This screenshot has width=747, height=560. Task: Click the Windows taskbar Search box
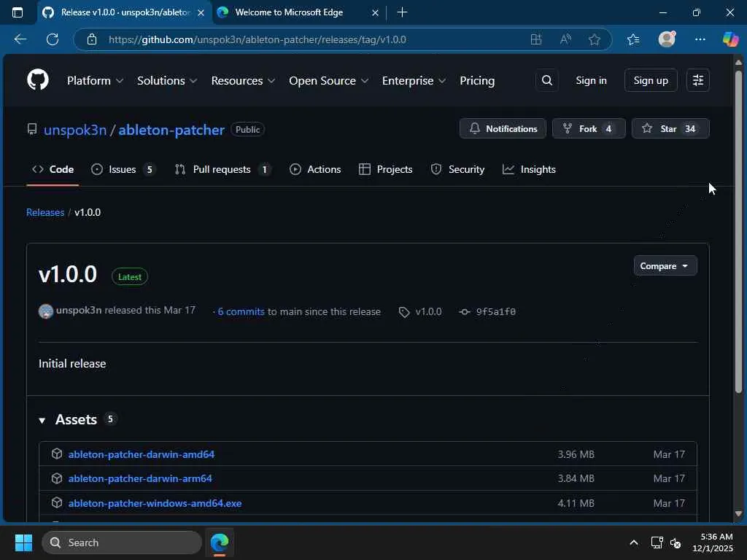click(x=122, y=542)
